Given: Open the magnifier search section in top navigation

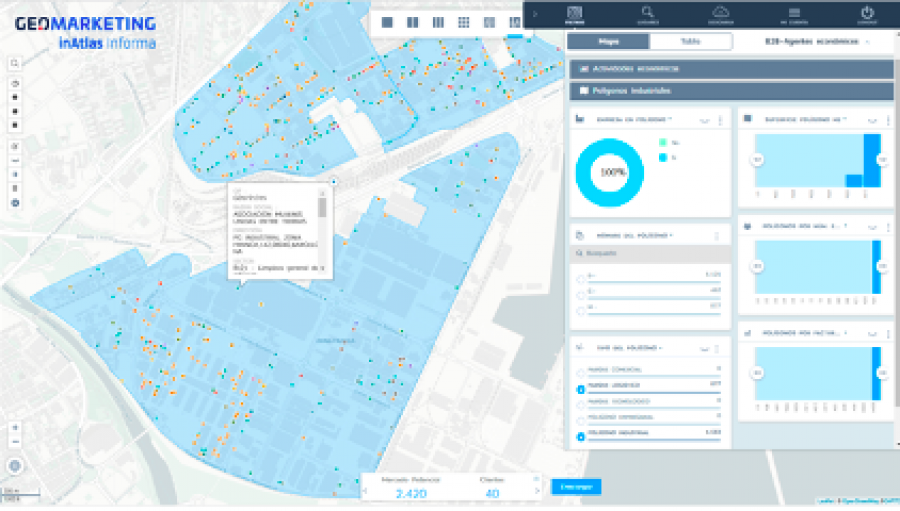Looking at the screenshot, I should click(x=647, y=14).
